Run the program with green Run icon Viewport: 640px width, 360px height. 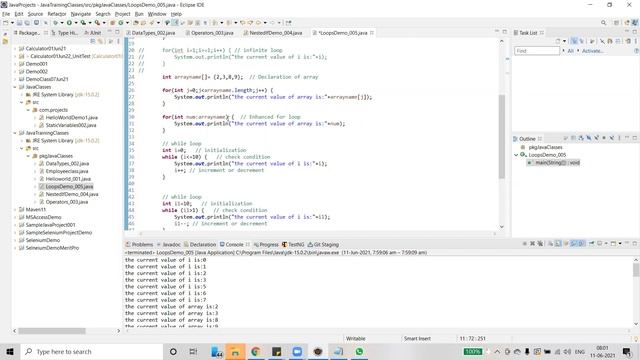pyautogui.click(x=69, y=22)
